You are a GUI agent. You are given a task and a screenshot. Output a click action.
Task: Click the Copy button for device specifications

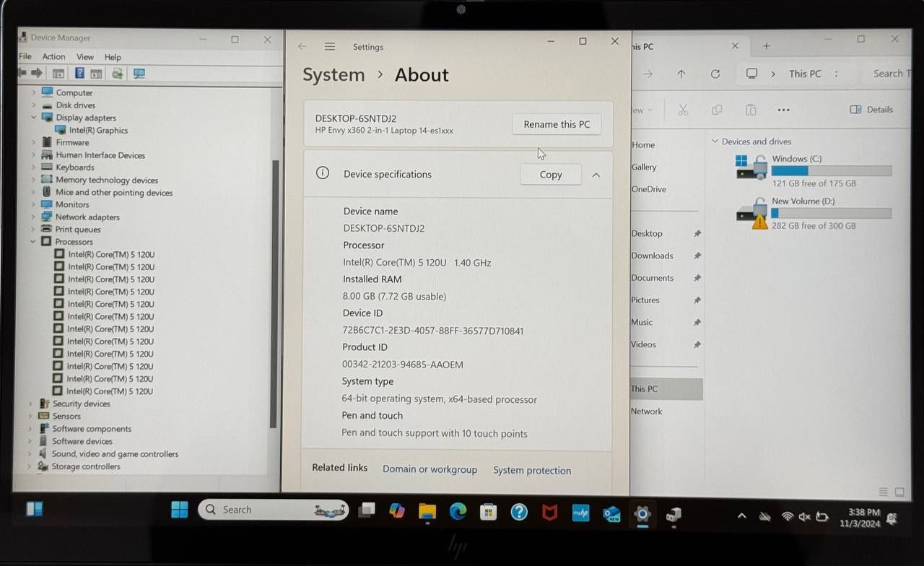pos(550,175)
